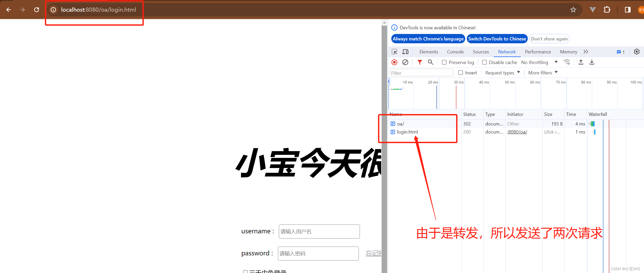644x273 pixels.
Task: Select the login.html request row
Action: pos(516,132)
